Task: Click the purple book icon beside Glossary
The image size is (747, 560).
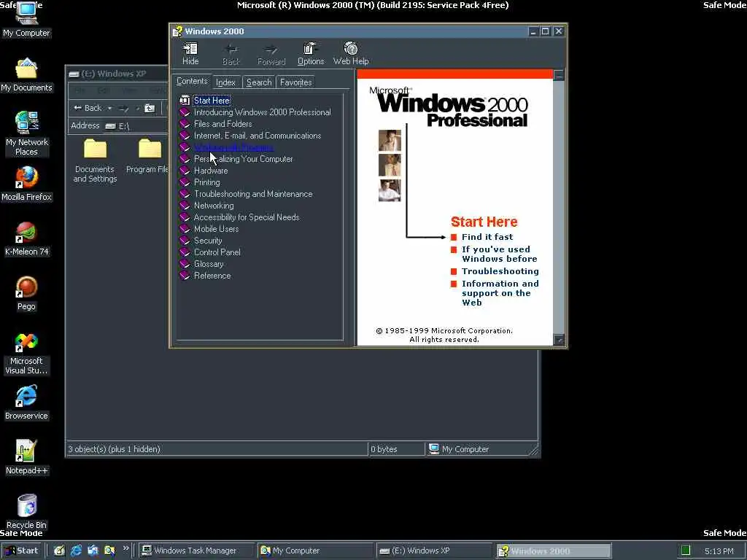Action: pyautogui.click(x=185, y=264)
